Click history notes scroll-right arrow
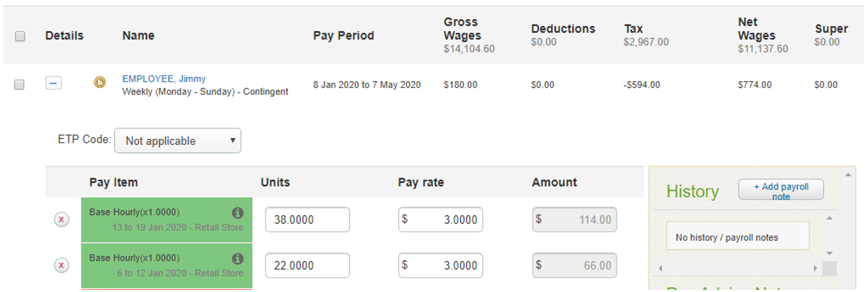 tap(815, 268)
